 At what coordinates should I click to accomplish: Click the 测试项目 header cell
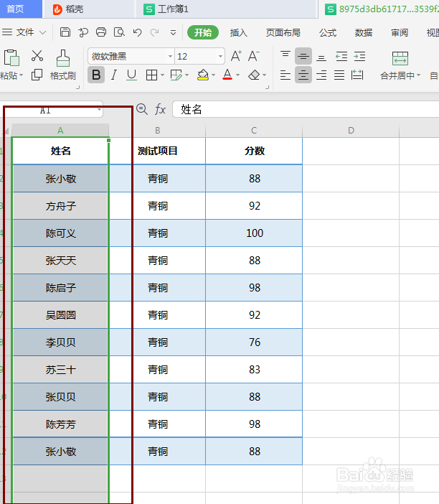coord(157,151)
